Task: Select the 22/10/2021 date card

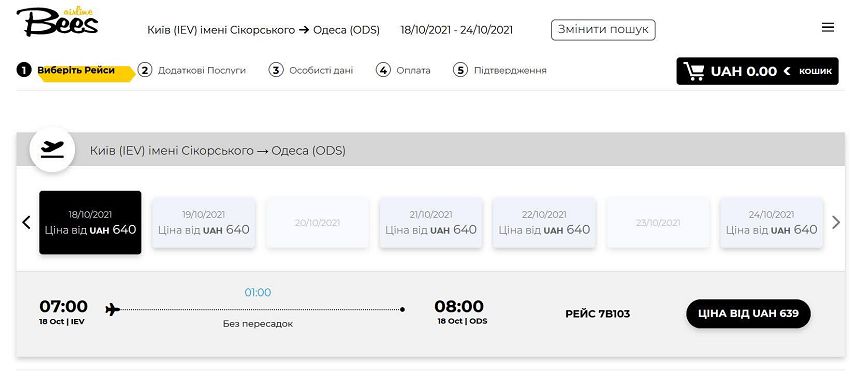Action: 544,223
